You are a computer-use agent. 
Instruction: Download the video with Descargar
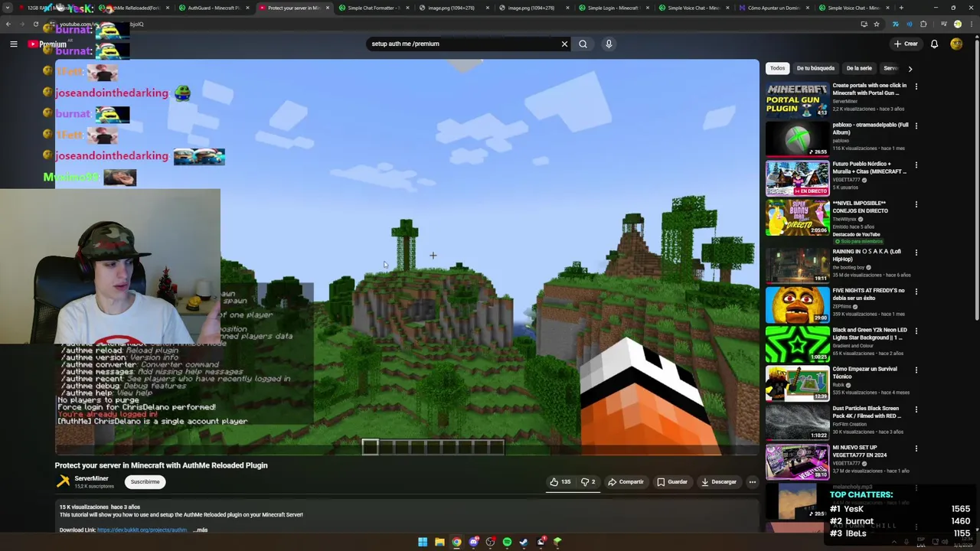718,482
